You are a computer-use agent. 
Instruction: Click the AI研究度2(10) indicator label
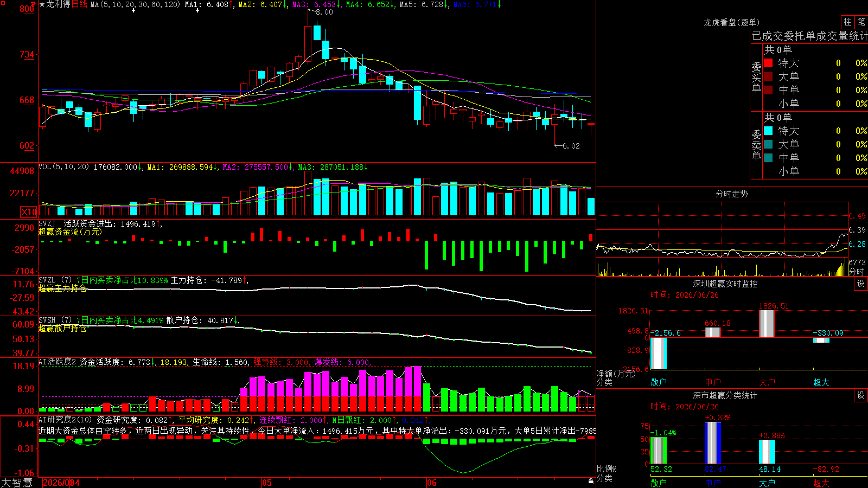[x=65, y=420]
